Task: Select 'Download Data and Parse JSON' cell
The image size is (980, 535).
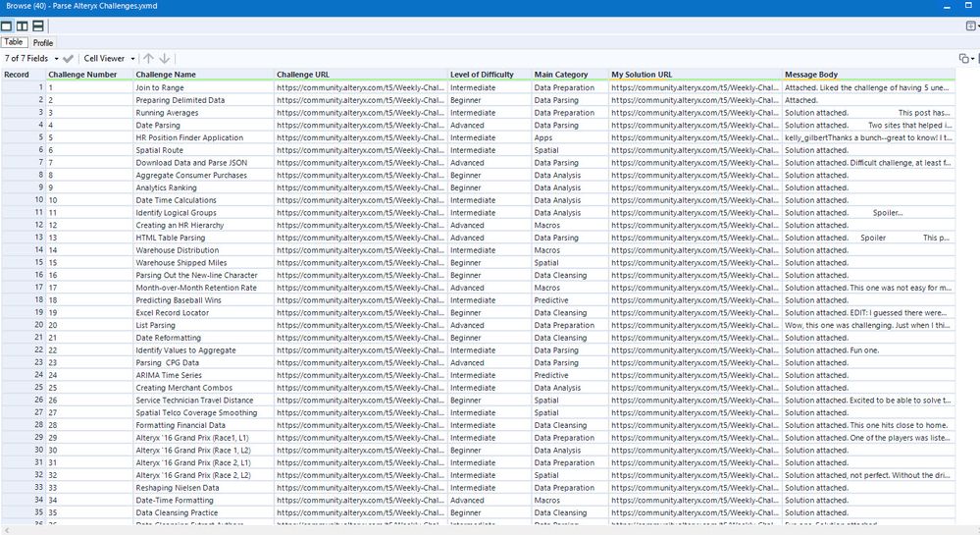Action: [x=204, y=163]
